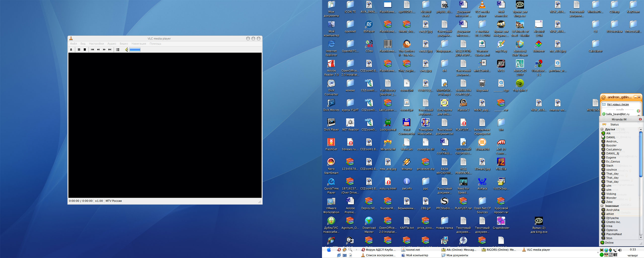This screenshot has height=258, width=644.
Task: Open the Аудио menu in VLC
Action: coord(112,44)
